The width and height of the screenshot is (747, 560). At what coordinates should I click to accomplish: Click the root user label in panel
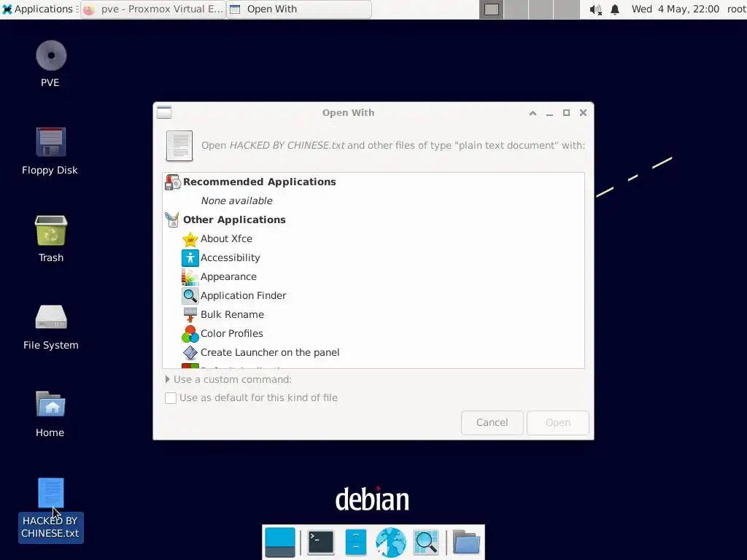[737, 9]
